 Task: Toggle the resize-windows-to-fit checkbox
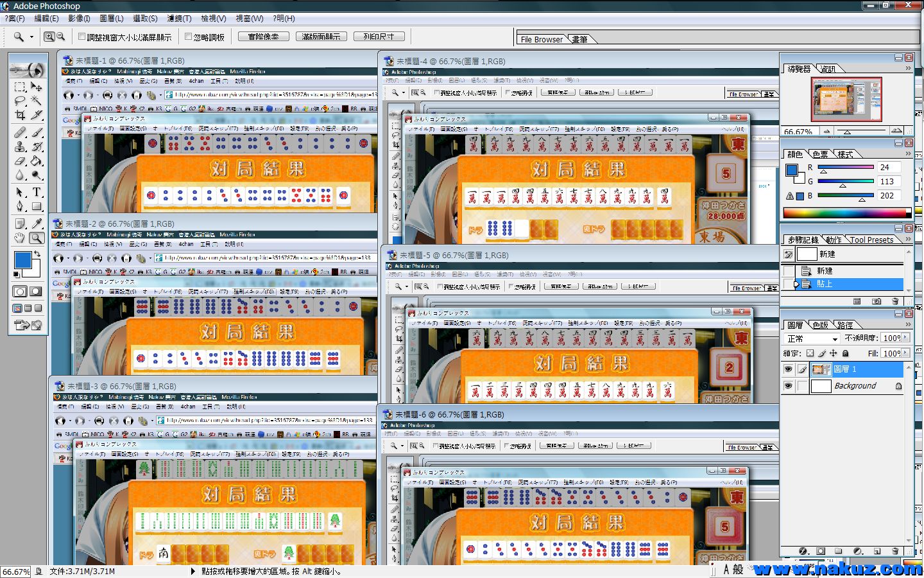(x=81, y=37)
